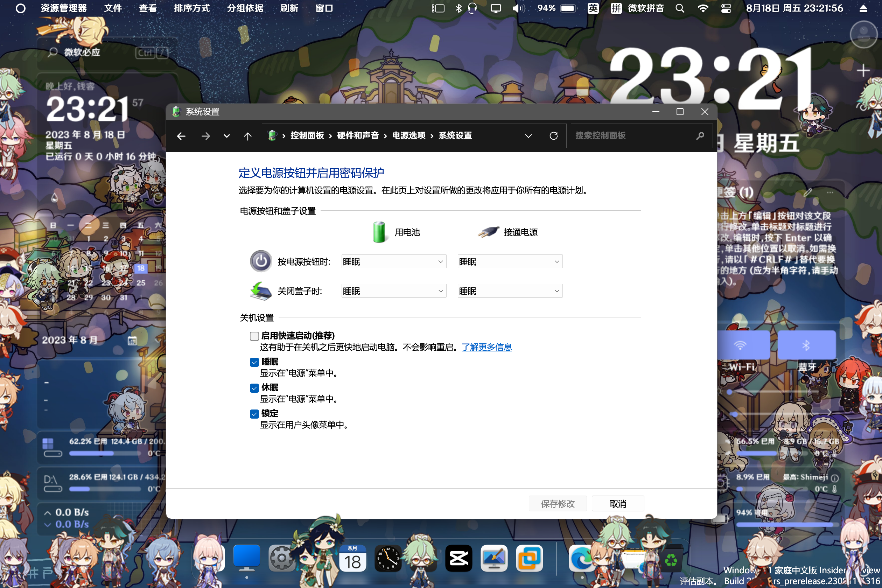
Task: Open 按电源按钮时 dropdown under 接通电源
Action: pos(510,261)
